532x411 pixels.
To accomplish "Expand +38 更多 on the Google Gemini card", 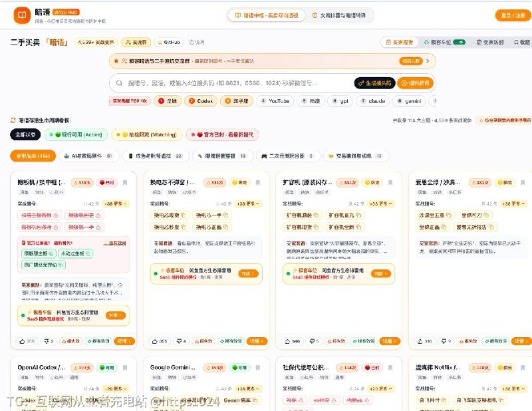I will coord(248,388).
